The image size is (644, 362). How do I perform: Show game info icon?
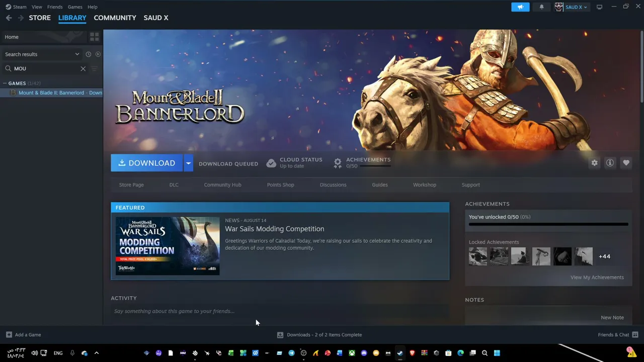(610, 163)
